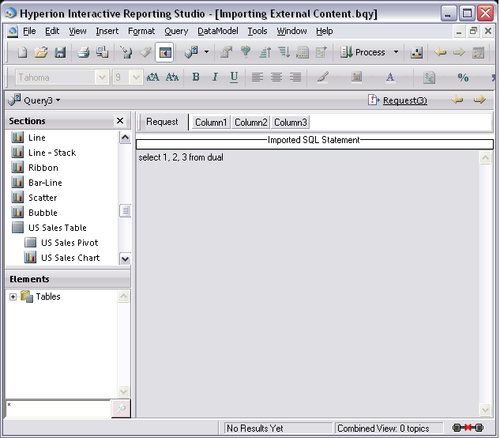Click the funnel filter toolbar icon
The height and width of the screenshot is (438, 500).
[246, 52]
